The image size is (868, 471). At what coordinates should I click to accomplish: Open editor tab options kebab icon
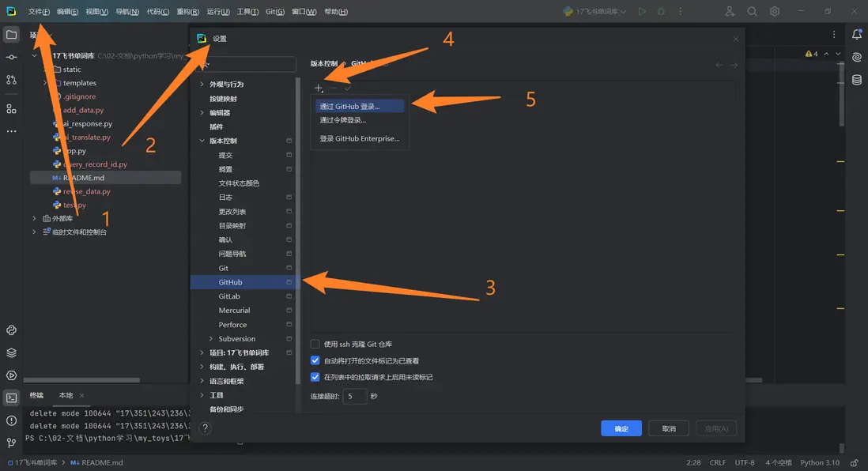[x=834, y=34]
